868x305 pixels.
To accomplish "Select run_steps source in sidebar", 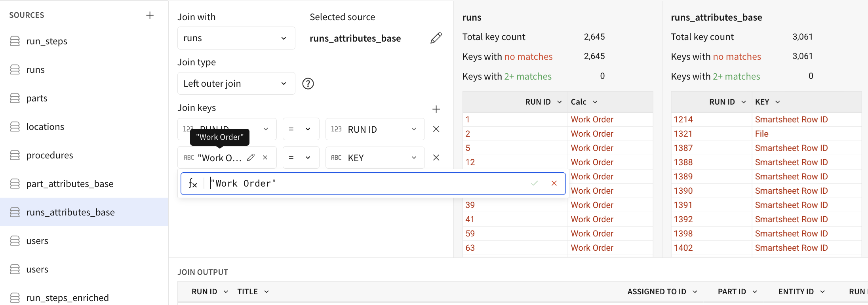I will coord(46,41).
